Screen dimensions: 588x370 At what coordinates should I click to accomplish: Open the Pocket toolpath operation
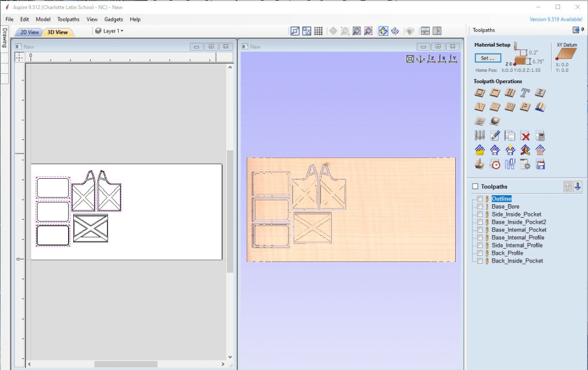[x=495, y=93]
